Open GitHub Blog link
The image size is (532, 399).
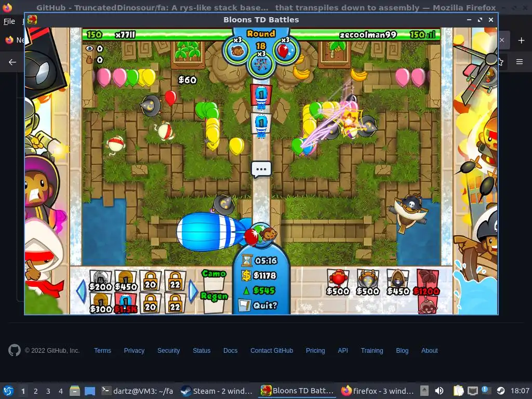click(x=402, y=351)
